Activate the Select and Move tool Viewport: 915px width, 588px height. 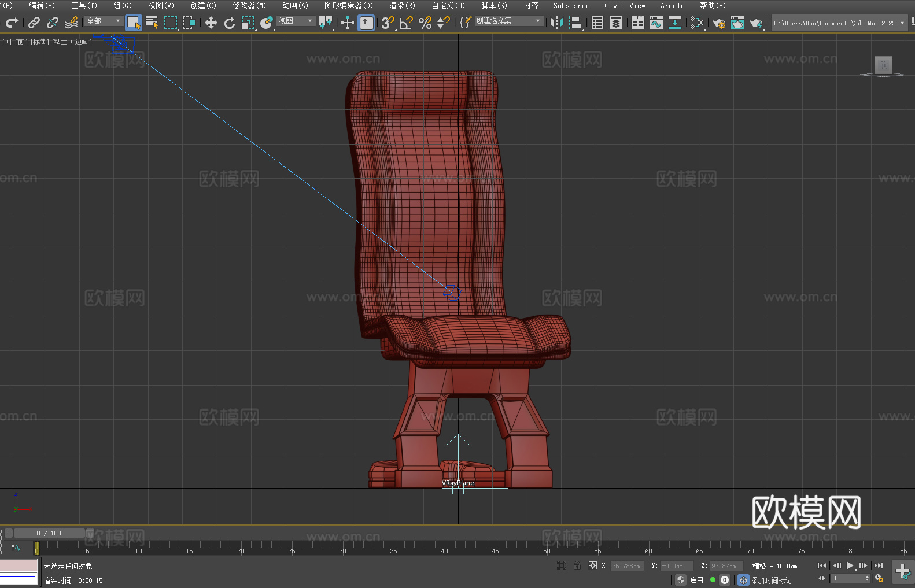(x=211, y=23)
